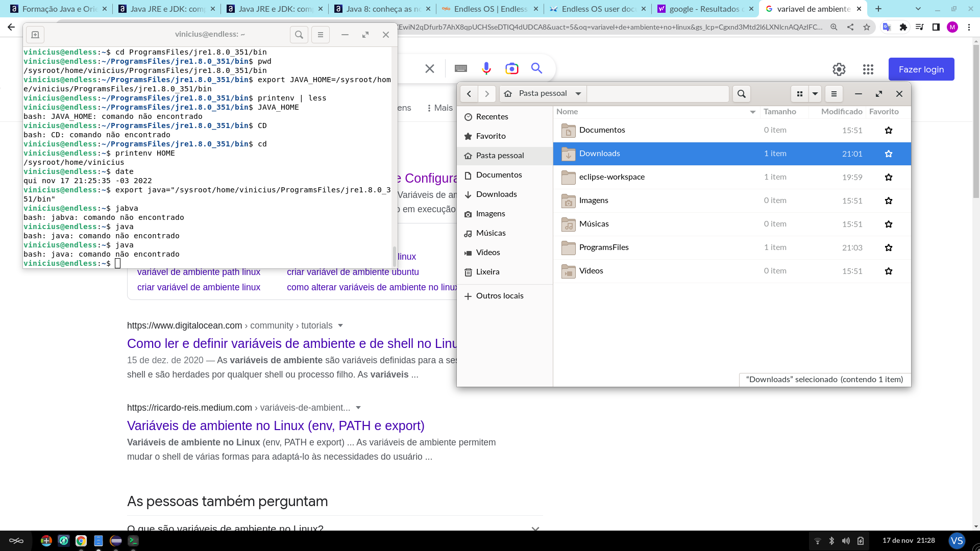This screenshot has width=980, height=551.
Task: Star the Downloads folder as favorite
Action: [889, 154]
